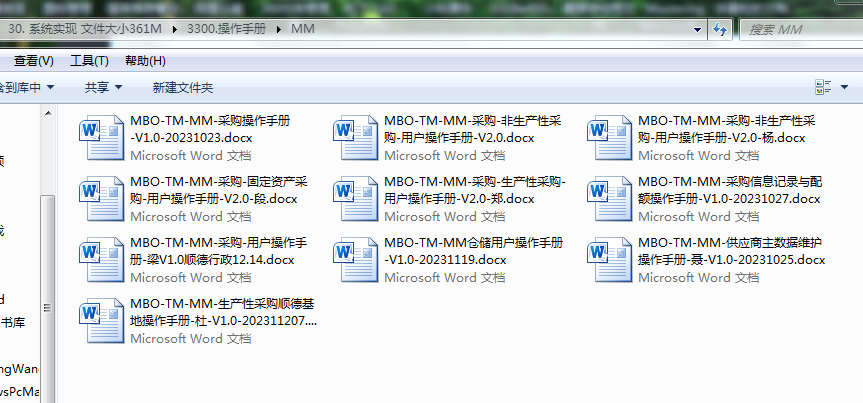Click the 新建文件夹 button

[x=182, y=88]
